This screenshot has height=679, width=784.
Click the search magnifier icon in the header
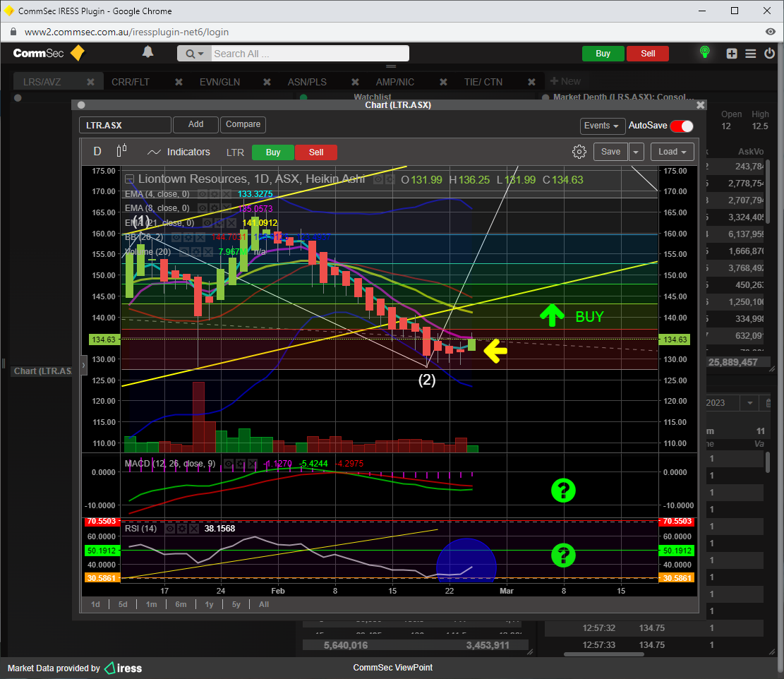[190, 54]
